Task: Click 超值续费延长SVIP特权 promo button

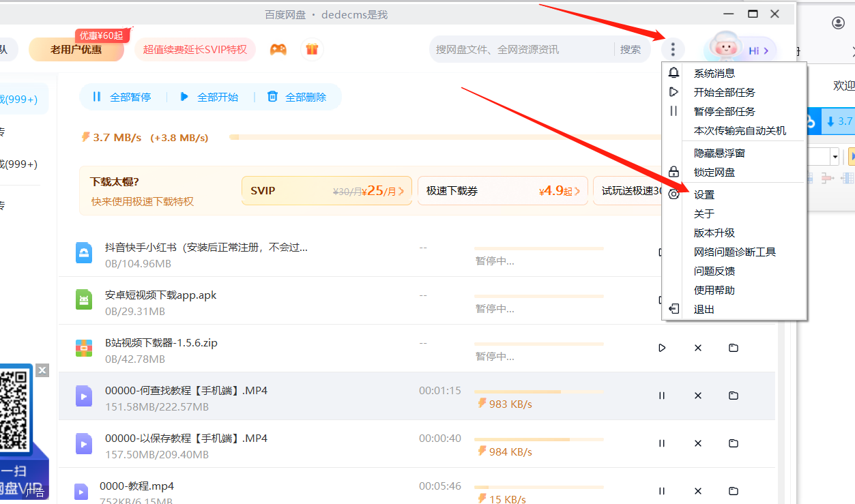Action: (195, 49)
